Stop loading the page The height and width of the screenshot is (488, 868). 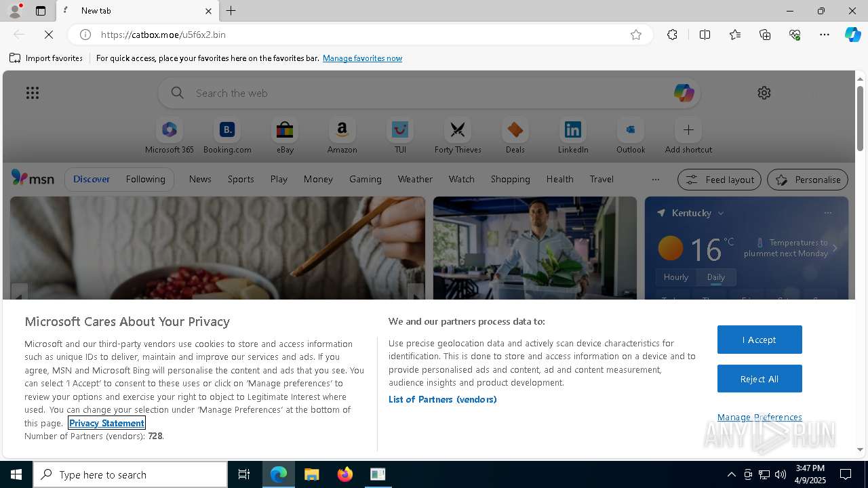[49, 35]
